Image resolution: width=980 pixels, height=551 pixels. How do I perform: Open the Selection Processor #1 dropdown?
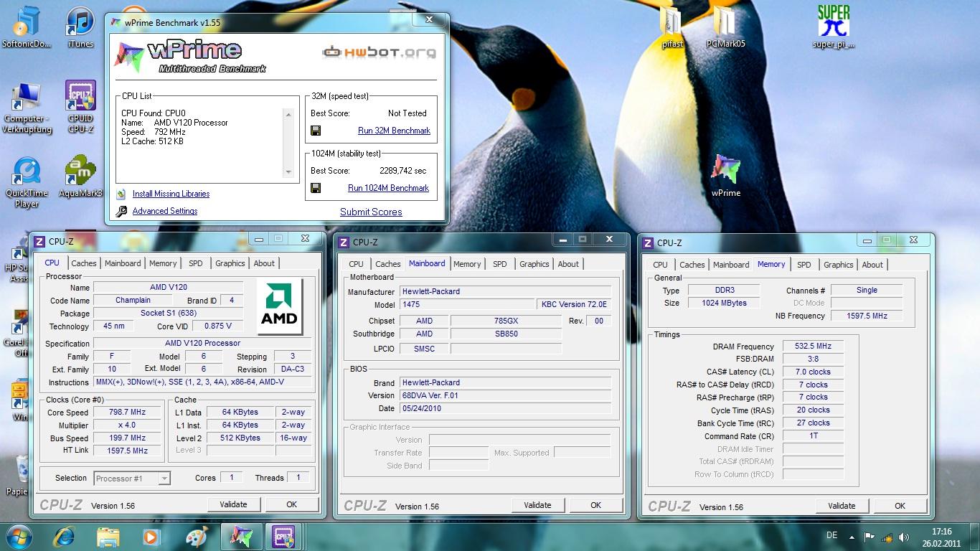click(x=131, y=478)
